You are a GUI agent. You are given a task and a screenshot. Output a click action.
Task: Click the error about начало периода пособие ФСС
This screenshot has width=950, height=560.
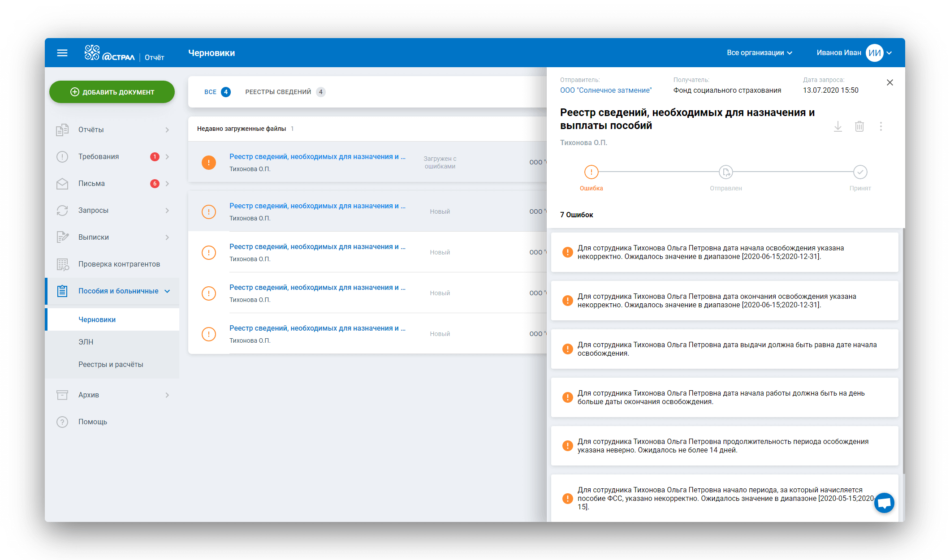[725, 498]
